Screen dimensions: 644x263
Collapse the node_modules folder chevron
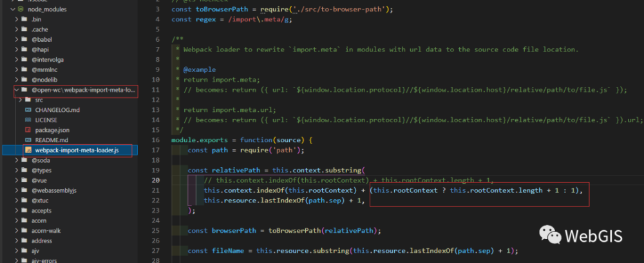(12, 9)
